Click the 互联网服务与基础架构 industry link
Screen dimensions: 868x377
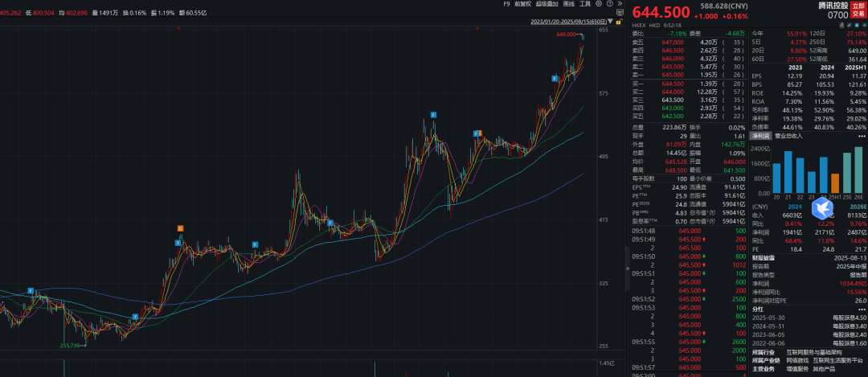pyautogui.click(x=813, y=352)
